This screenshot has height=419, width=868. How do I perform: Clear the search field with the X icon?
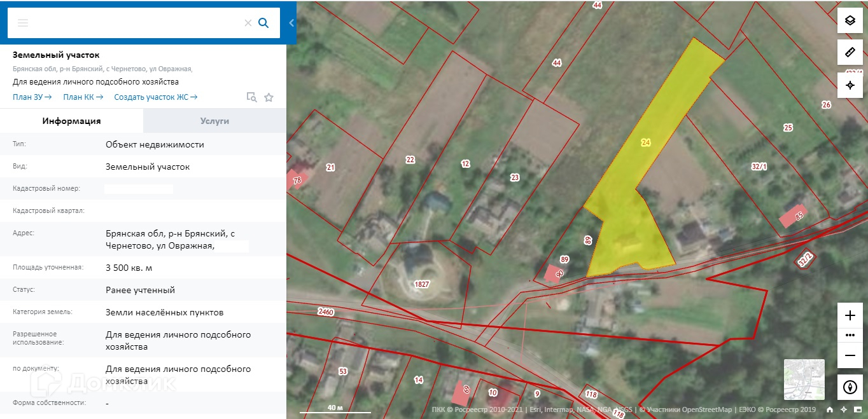tap(248, 23)
